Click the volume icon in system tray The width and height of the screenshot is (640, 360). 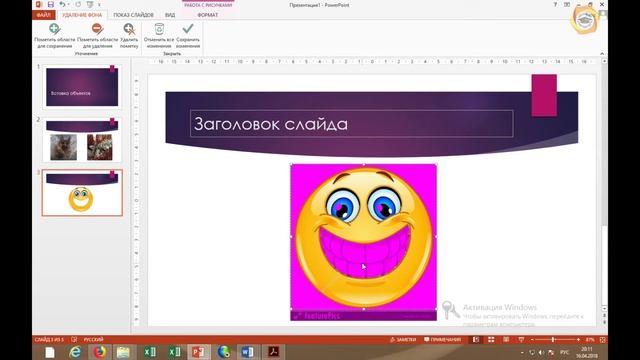pos(541,352)
